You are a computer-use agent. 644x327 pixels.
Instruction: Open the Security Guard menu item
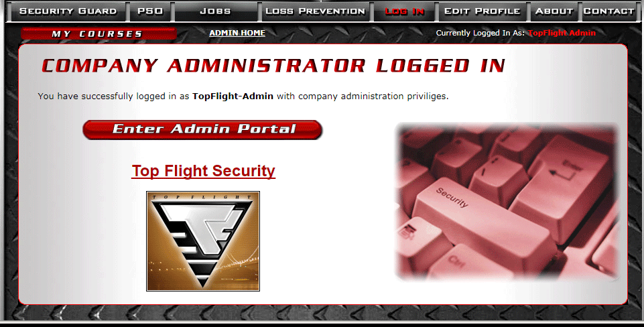68,11
